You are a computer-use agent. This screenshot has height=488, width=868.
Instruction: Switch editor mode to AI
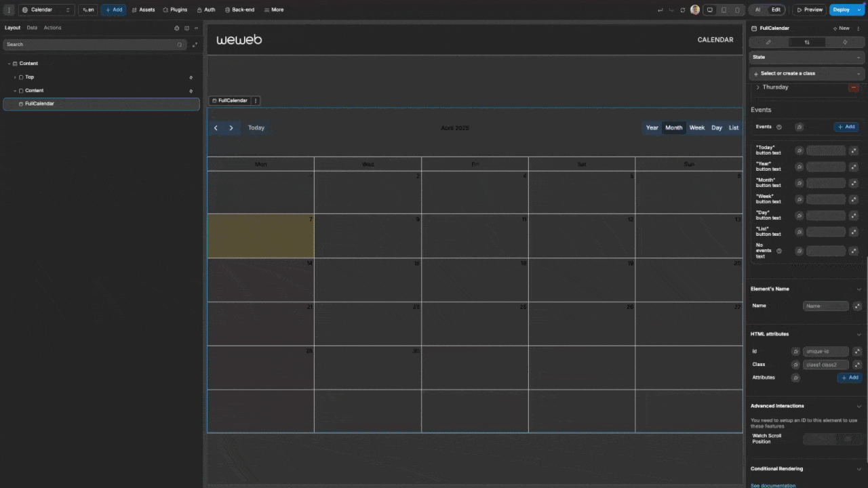(x=757, y=10)
